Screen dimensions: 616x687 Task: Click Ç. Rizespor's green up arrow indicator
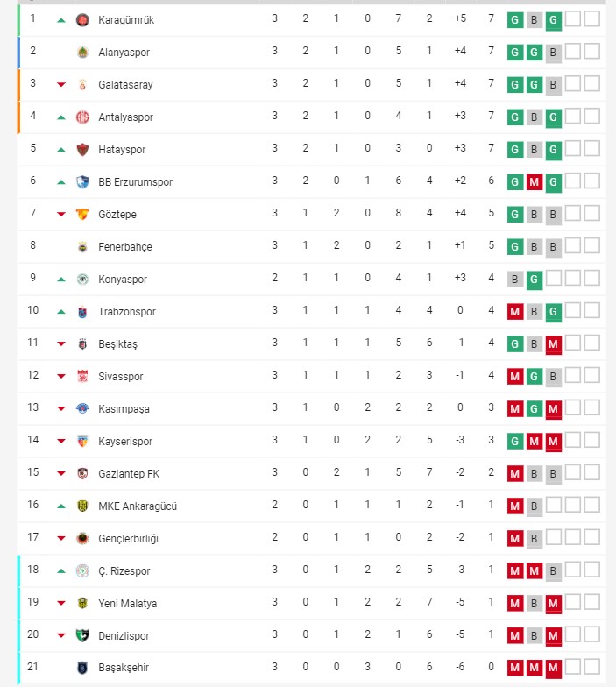click(x=61, y=570)
